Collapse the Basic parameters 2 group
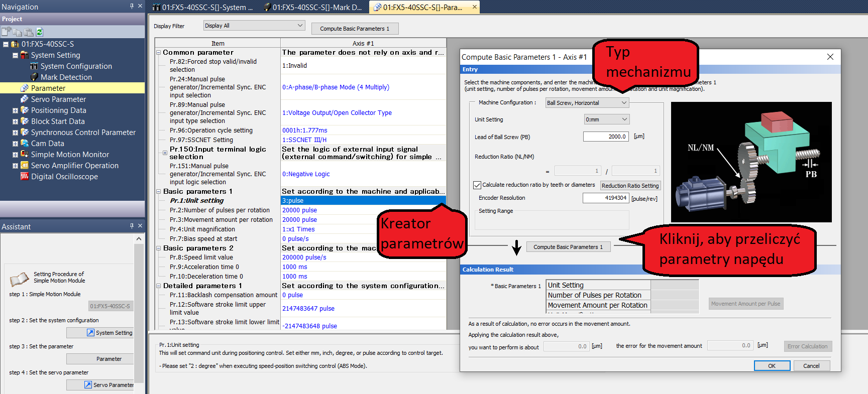This screenshot has height=394, width=868. tap(159, 248)
